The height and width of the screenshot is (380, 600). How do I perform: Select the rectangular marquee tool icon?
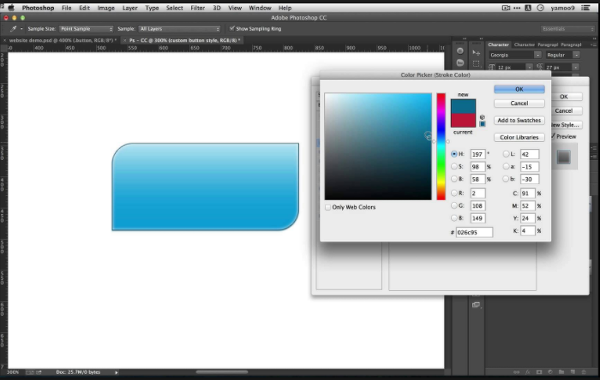(x=476, y=64)
